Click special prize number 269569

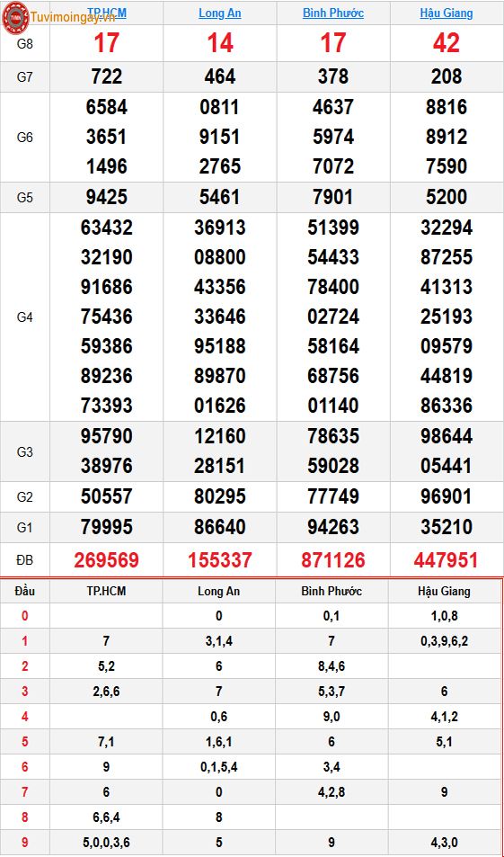click(x=107, y=560)
